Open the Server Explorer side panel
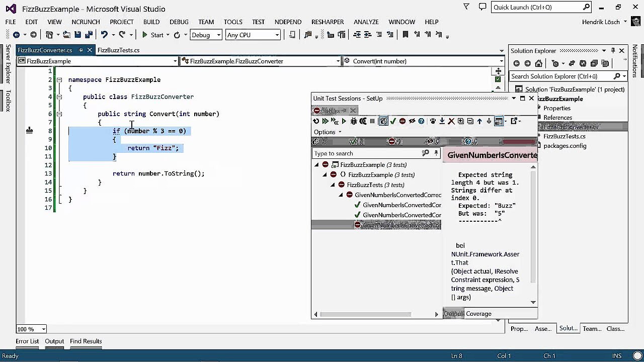This screenshot has height=362, width=644. tap(8, 64)
